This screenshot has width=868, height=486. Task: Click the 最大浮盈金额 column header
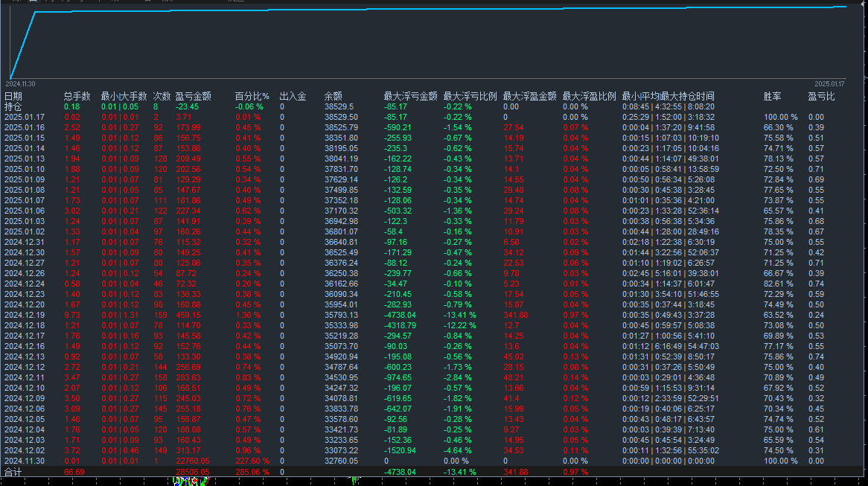coord(530,96)
